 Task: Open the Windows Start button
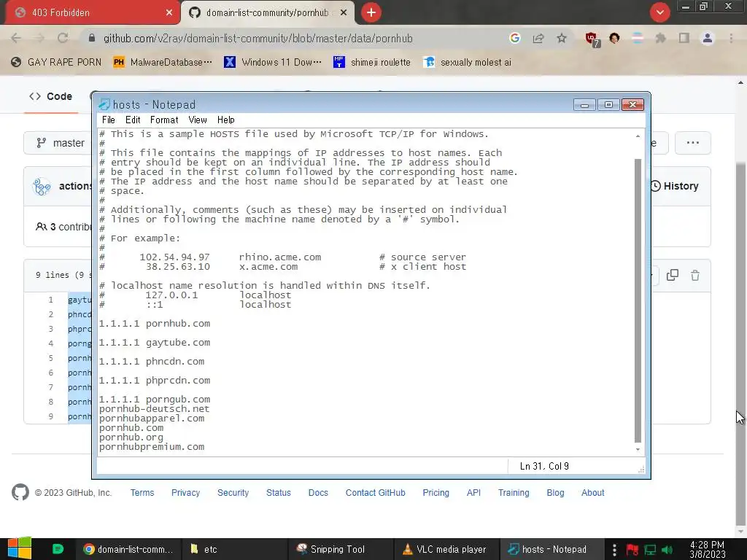(x=20, y=549)
